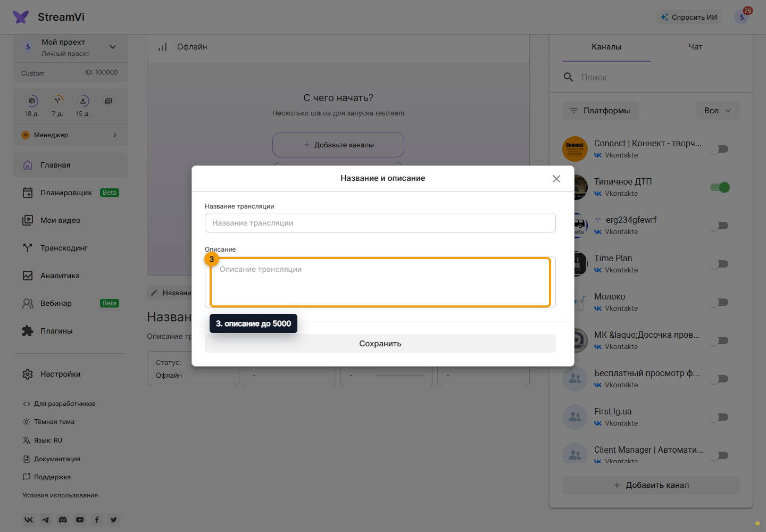The height and width of the screenshot is (532, 766).
Task: Open the YouTube social link icon
Action: 80,520
